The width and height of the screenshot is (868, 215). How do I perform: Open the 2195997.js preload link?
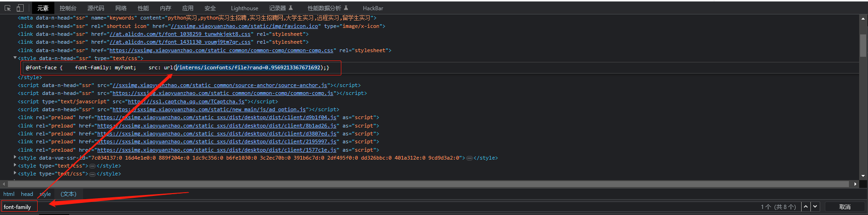click(x=217, y=141)
